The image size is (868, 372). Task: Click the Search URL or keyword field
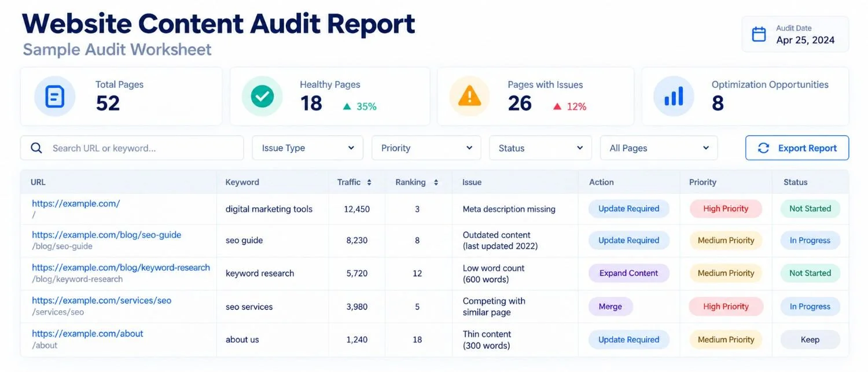point(132,148)
